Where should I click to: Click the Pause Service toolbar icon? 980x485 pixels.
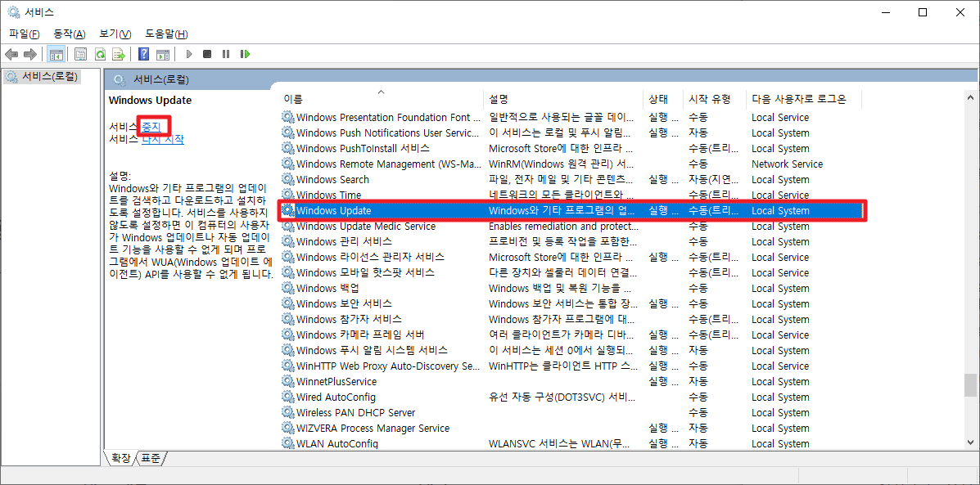coord(226,54)
